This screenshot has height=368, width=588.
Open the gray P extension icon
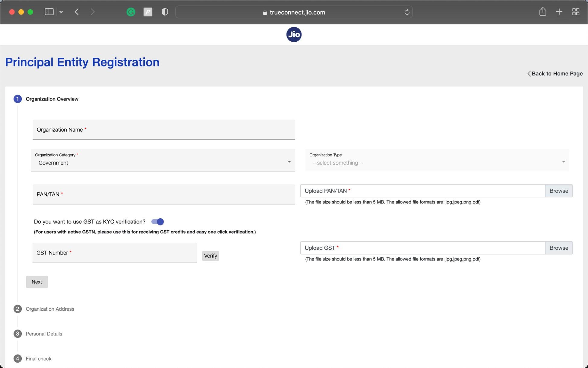click(148, 12)
